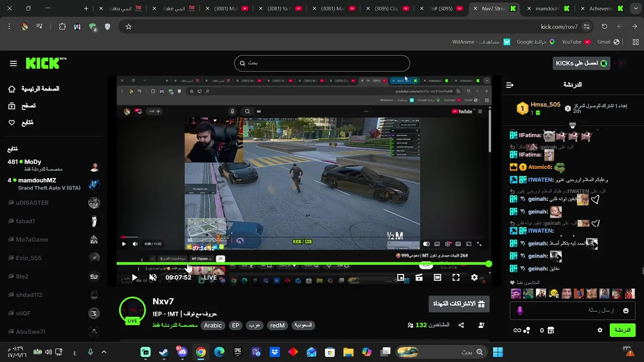Open the Chrome three-dot menu
The image size is (644, 362).
click(9, 27)
